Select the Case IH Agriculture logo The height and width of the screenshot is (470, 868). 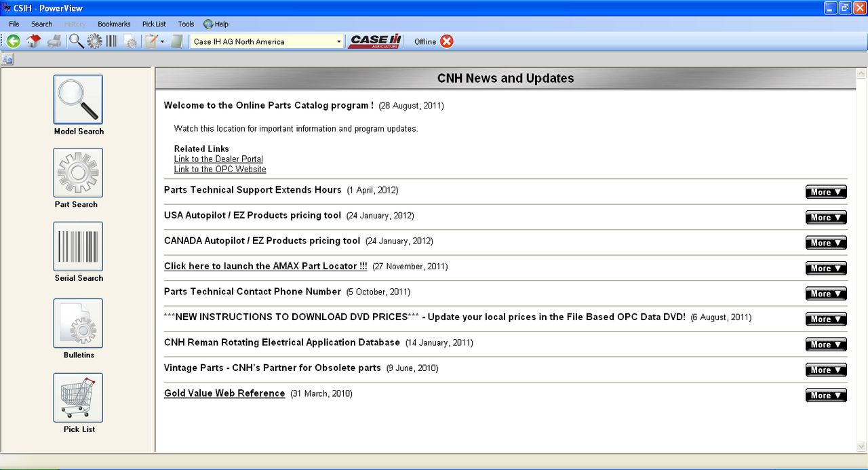tap(376, 41)
